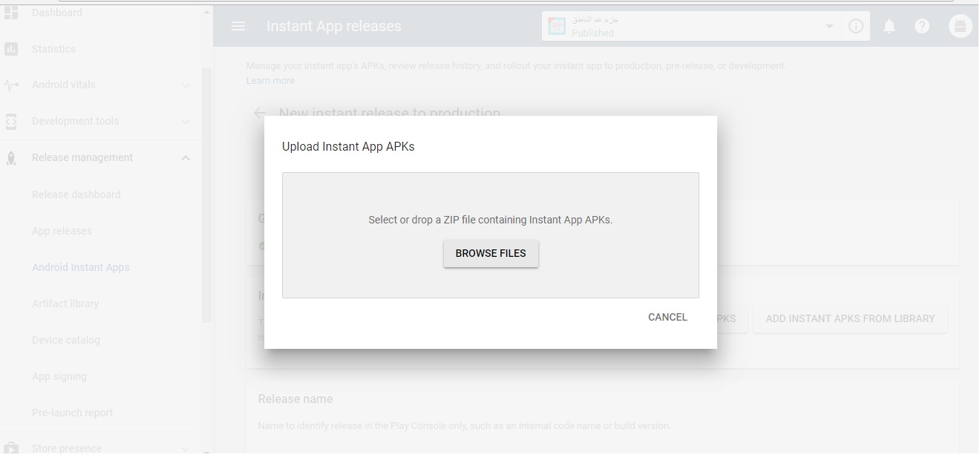Open App signing in sidebar
This screenshot has width=980, height=455.
click(x=59, y=376)
